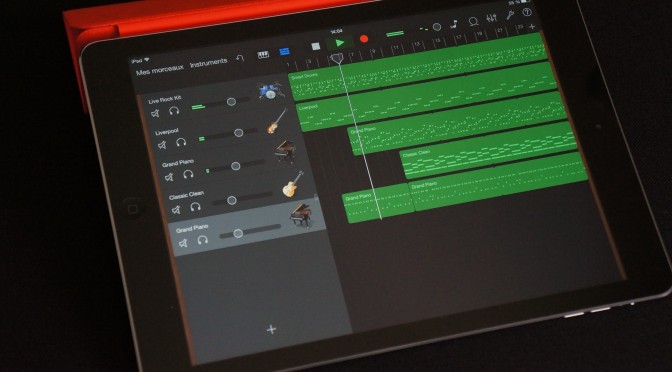The image size is (672, 372).
Task: Tap the highlighted Grand Piano track's piano icon
Action: coord(301,216)
